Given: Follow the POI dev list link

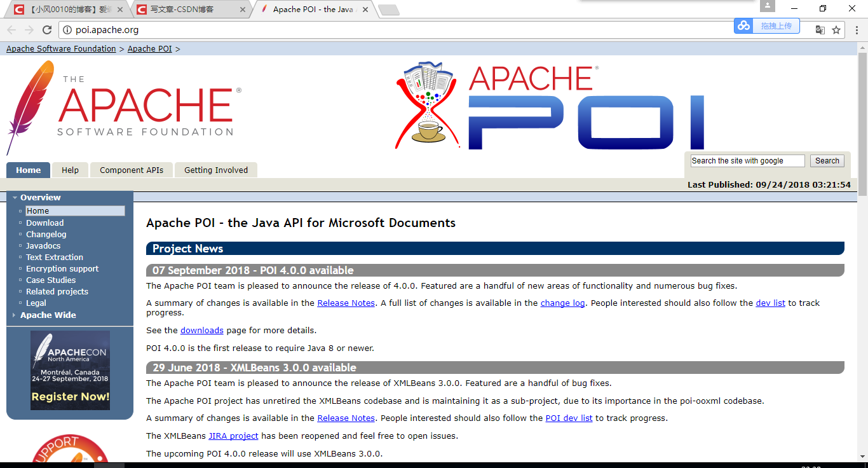Looking at the screenshot, I should (x=569, y=418).
